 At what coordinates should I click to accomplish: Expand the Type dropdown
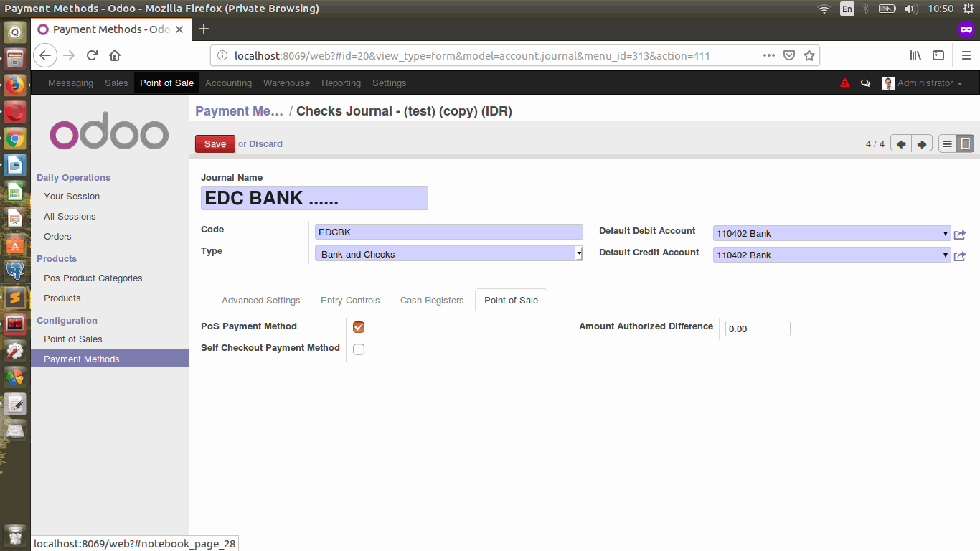(x=448, y=254)
